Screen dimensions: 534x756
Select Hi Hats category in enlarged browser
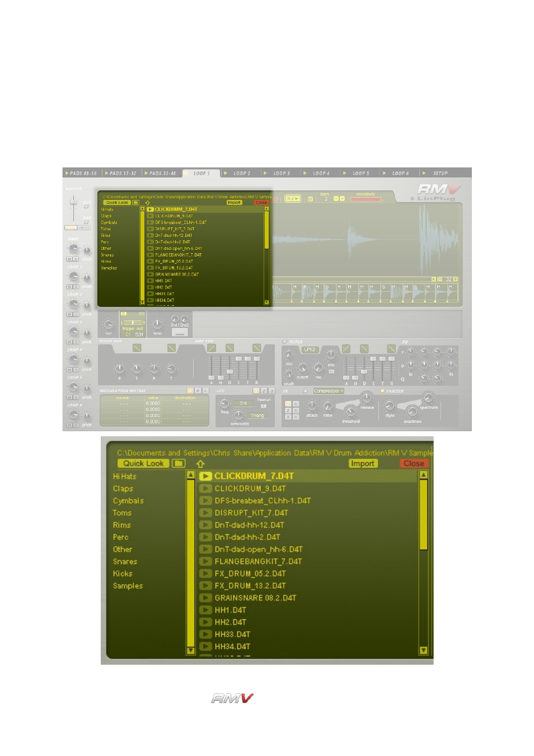125,477
